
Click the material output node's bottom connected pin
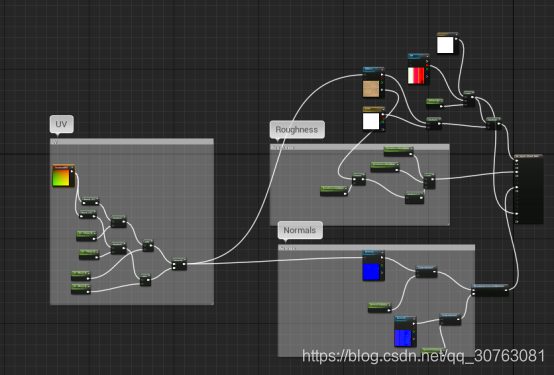point(517,213)
